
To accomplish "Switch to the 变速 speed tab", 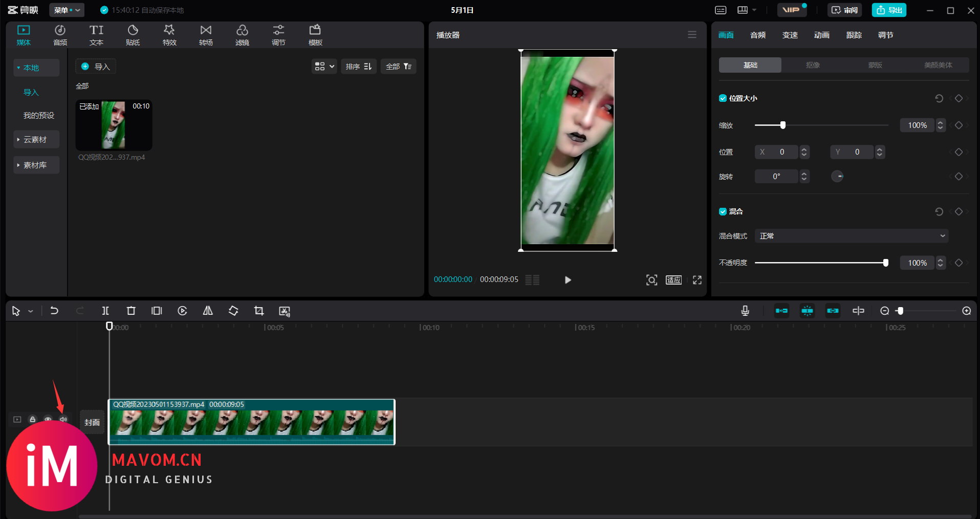I will [790, 35].
